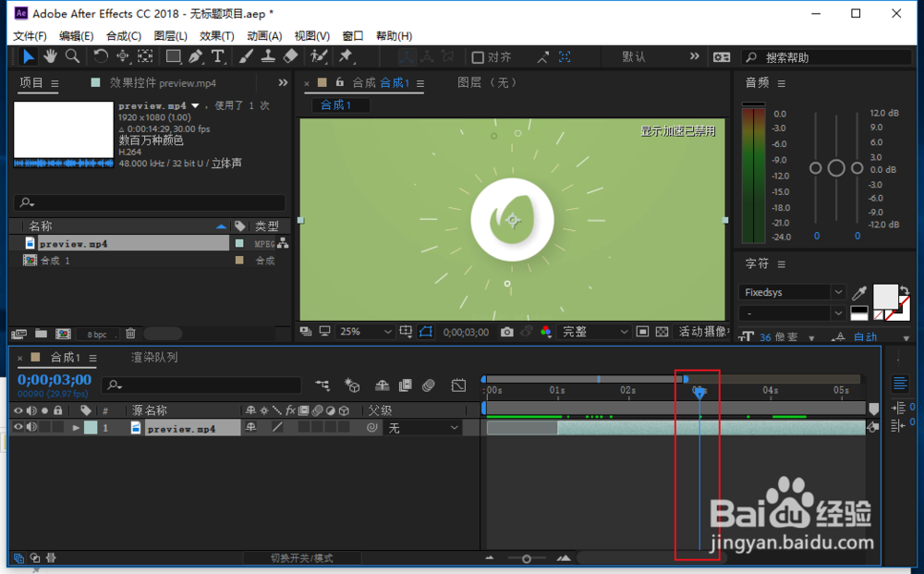Viewport: 924px width, 574px height.
Task: Select the Puppet Pin tool
Action: pos(346,56)
